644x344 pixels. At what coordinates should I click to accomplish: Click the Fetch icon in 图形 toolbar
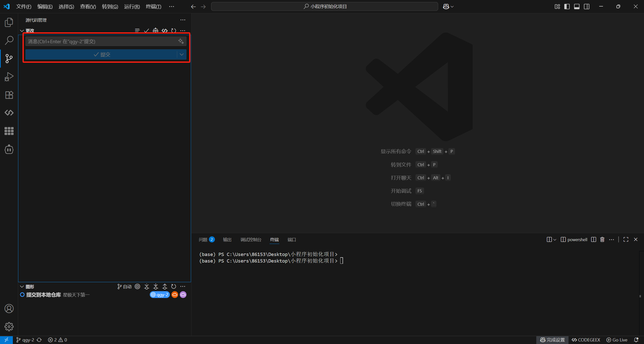pyautogui.click(x=146, y=286)
